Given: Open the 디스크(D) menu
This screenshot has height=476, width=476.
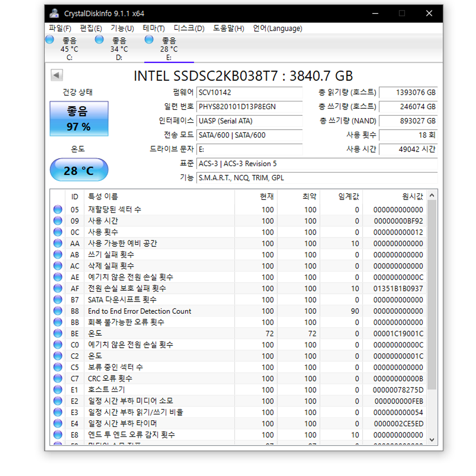Looking at the screenshot, I should (x=189, y=28).
